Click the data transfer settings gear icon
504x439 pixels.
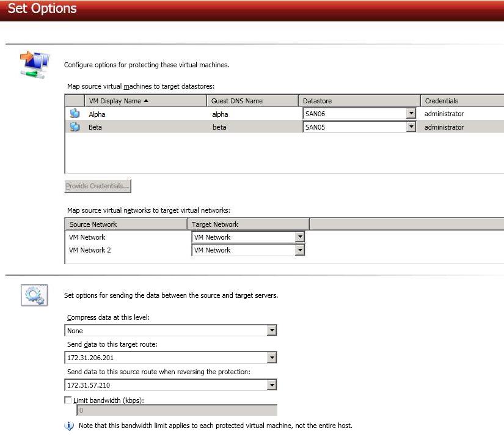(x=34, y=295)
